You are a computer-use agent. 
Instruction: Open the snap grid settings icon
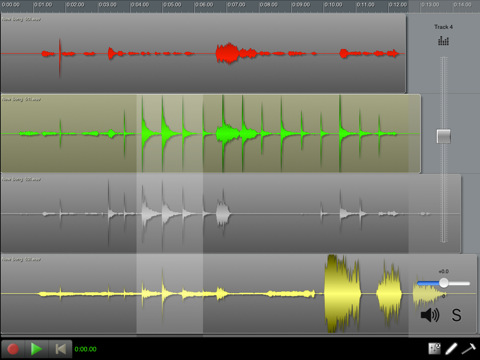[x=434, y=349]
